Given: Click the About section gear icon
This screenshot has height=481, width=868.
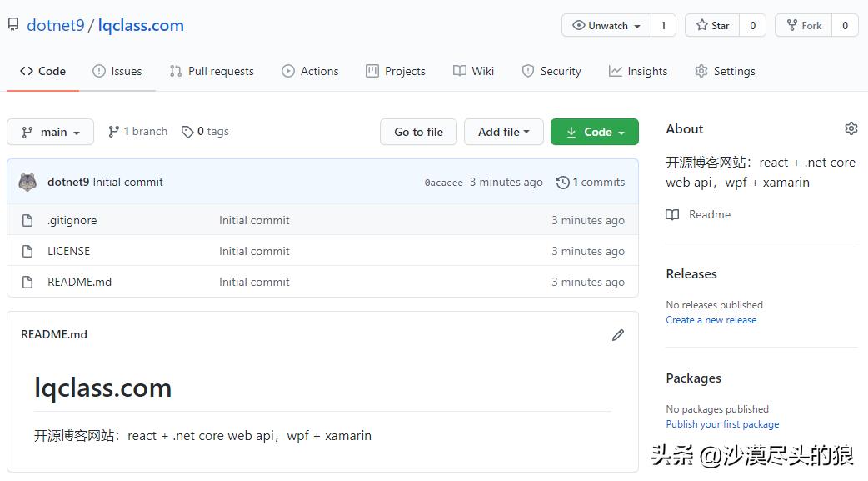Looking at the screenshot, I should click(851, 128).
